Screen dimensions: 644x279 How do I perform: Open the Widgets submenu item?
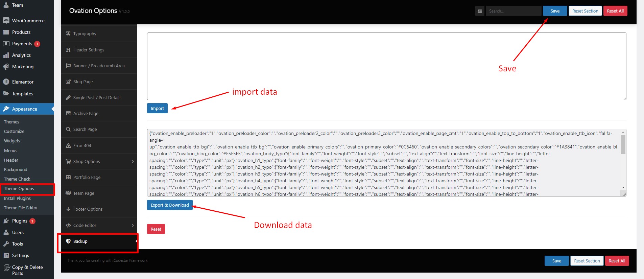pyautogui.click(x=12, y=141)
